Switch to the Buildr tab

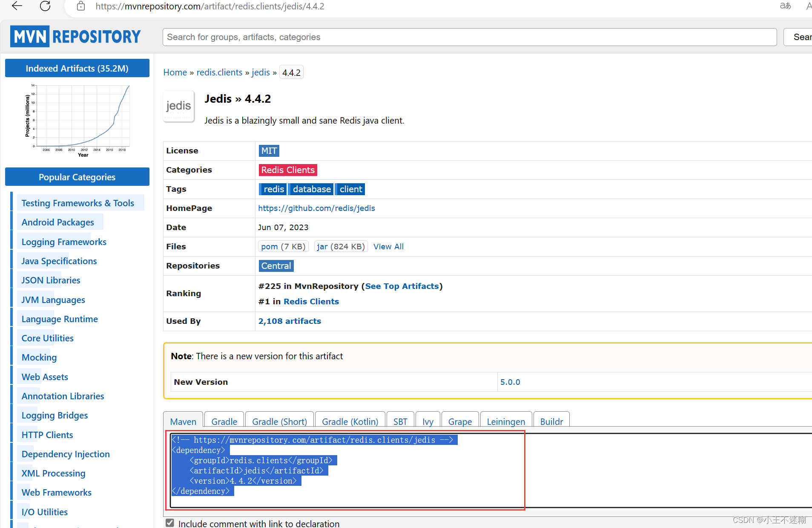click(551, 421)
